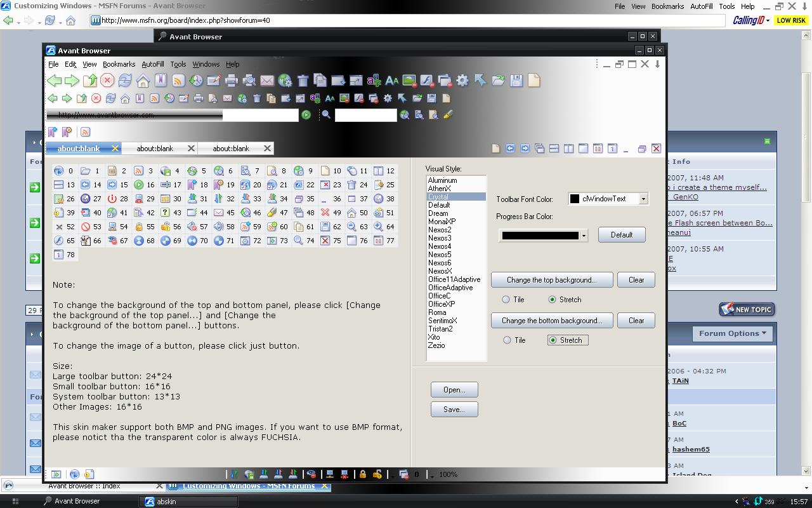Image resolution: width=812 pixels, height=508 pixels.
Task: Open the AutoFill menu in skin window
Action: [x=153, y=64]
